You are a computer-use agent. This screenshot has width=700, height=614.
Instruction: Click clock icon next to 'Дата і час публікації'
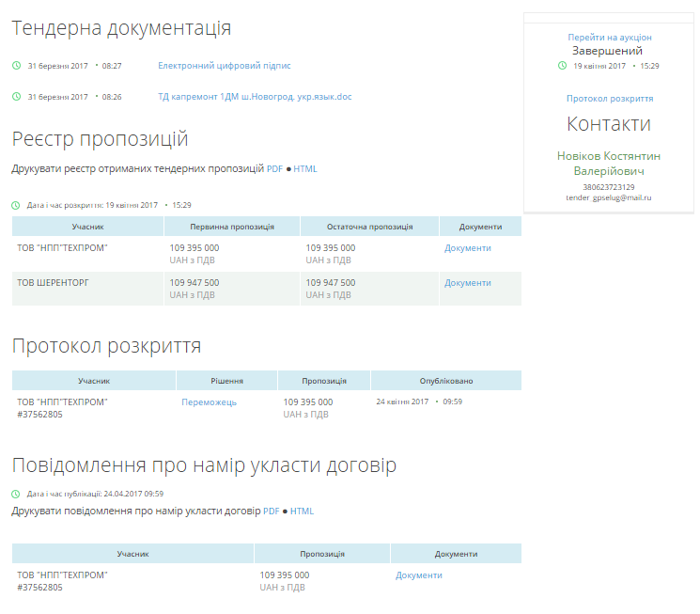pyautogui.click(x=16, y=494)
